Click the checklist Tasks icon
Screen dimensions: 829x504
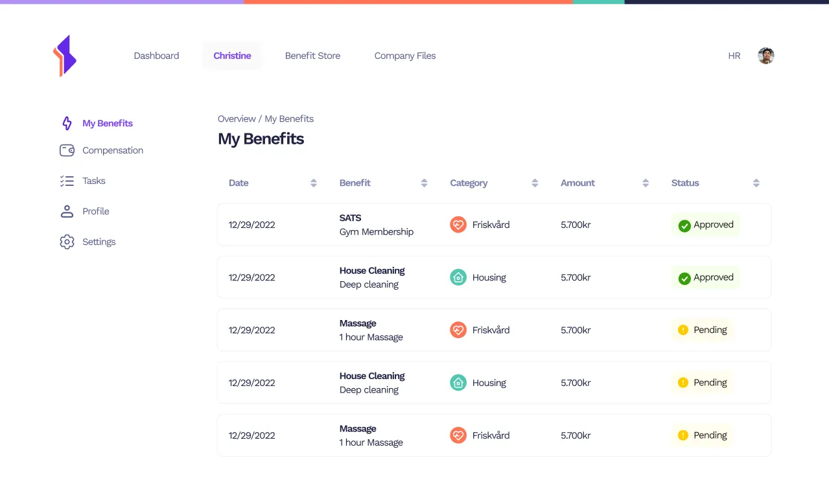coord(67,181)
